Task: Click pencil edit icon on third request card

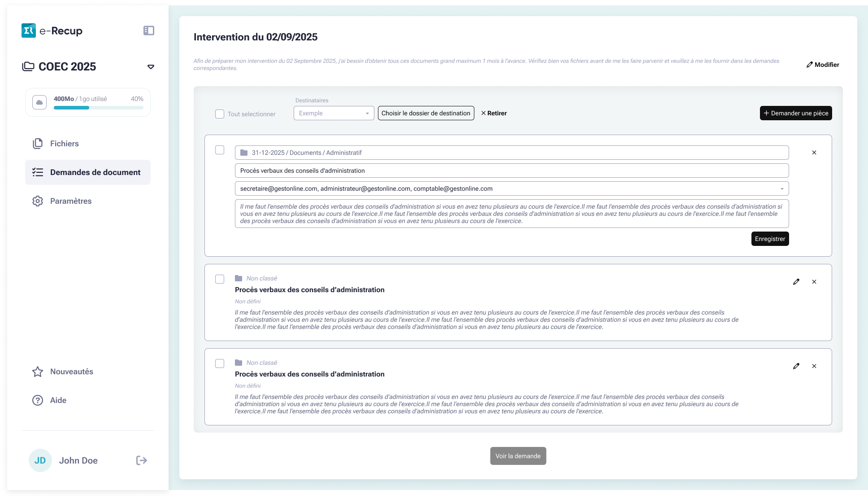Action: pos(796,366)
